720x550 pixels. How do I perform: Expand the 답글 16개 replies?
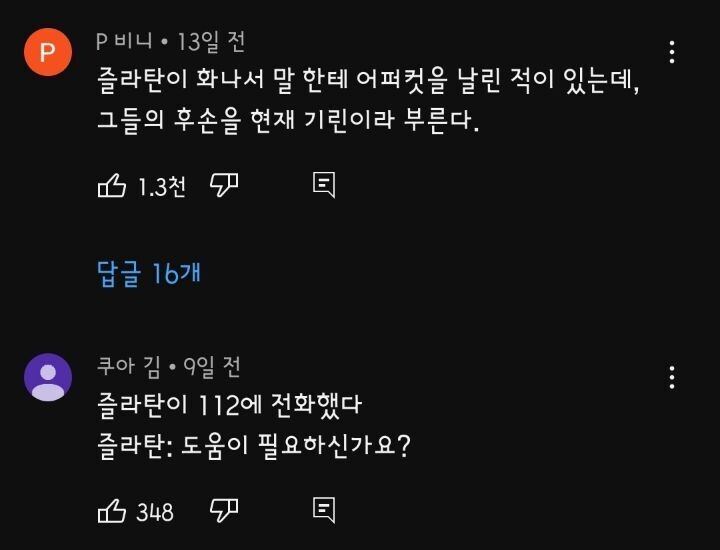point(149,273)
